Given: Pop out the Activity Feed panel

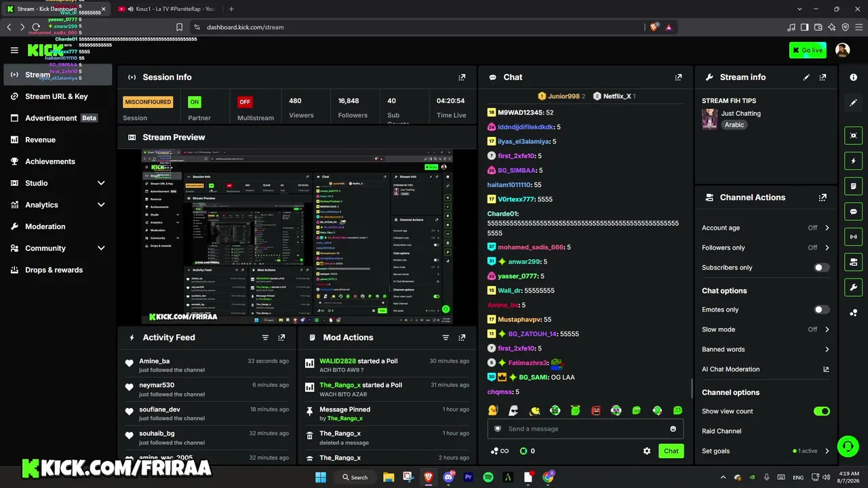Looking at the screenshot, I should click(281, 338).
